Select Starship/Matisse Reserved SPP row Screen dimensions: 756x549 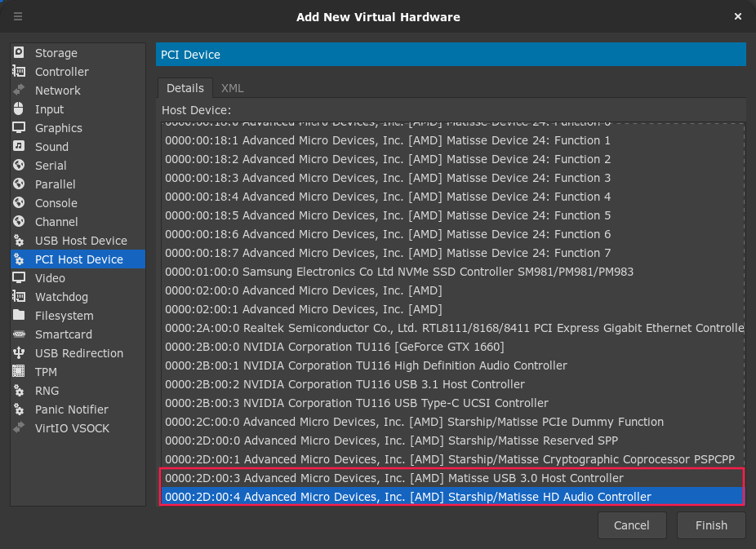coord(453,441)
